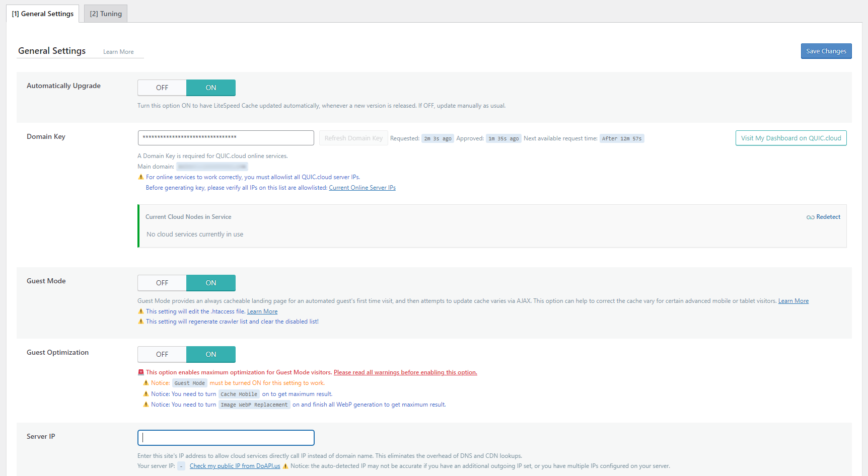Select the [1] General Settings tab
The height and width of the screenshot is (476, 868).
pos(42,13)
